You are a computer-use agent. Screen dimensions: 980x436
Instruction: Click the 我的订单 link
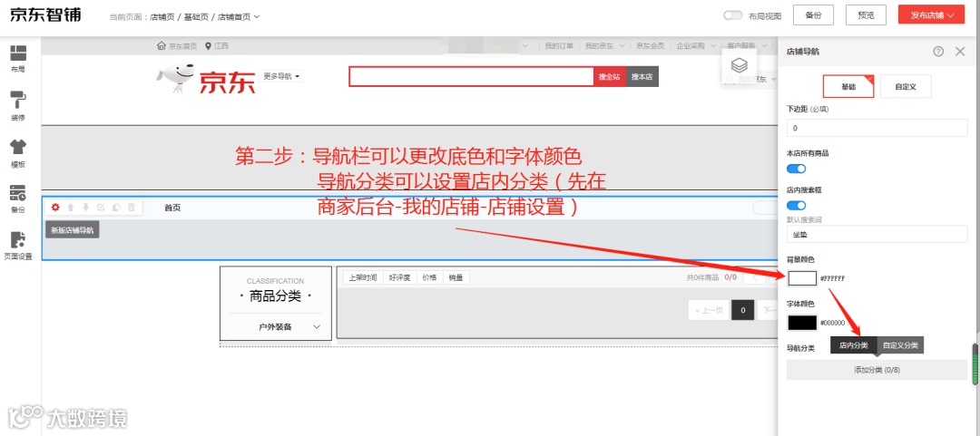coord(559,45)
